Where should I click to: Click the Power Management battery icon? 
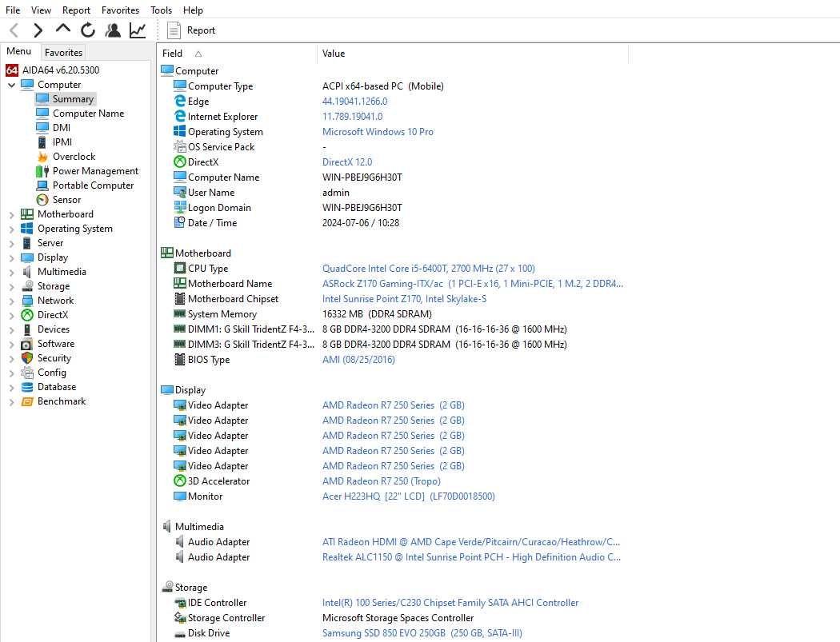[x=42, y=171]
